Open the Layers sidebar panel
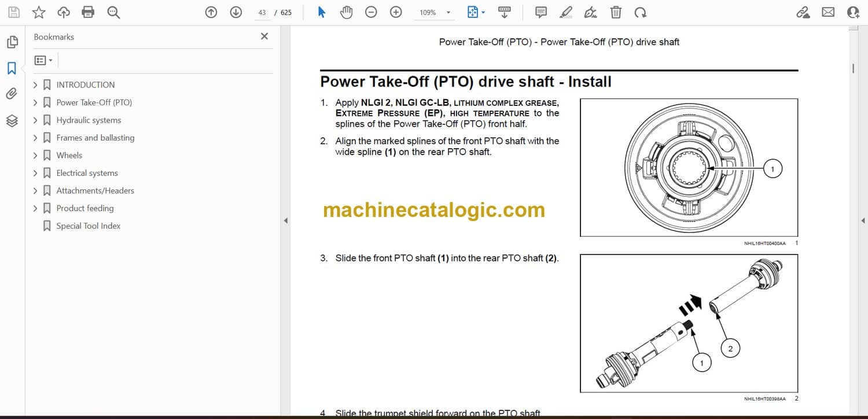Viewport: 868px width, 419px height. 12,120
